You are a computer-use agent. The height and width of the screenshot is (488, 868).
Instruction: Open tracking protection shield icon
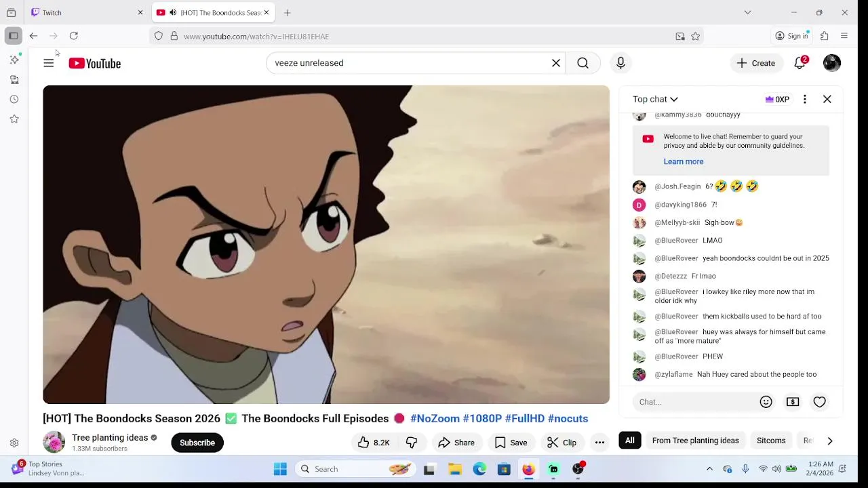(x=159, y=37)
